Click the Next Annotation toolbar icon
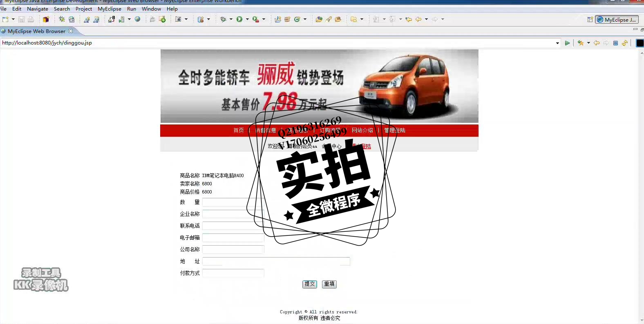The image size is (644, 324). click(376, 19)
